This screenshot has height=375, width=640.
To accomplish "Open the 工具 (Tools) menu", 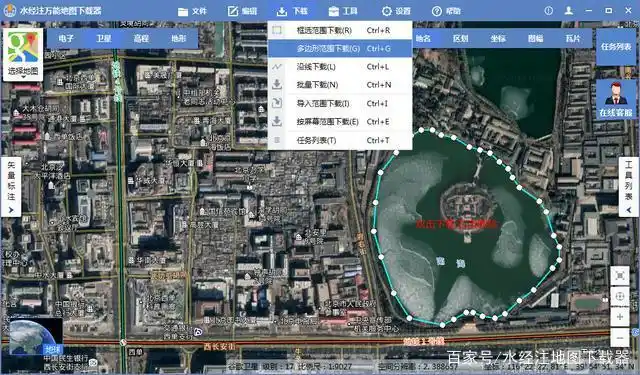I will [x=343, y=11].
